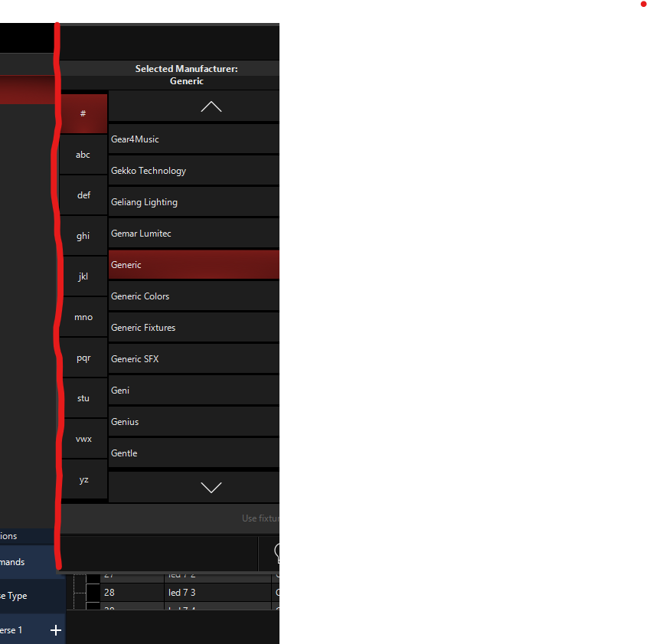Select Genius from the list

[194, 421]
